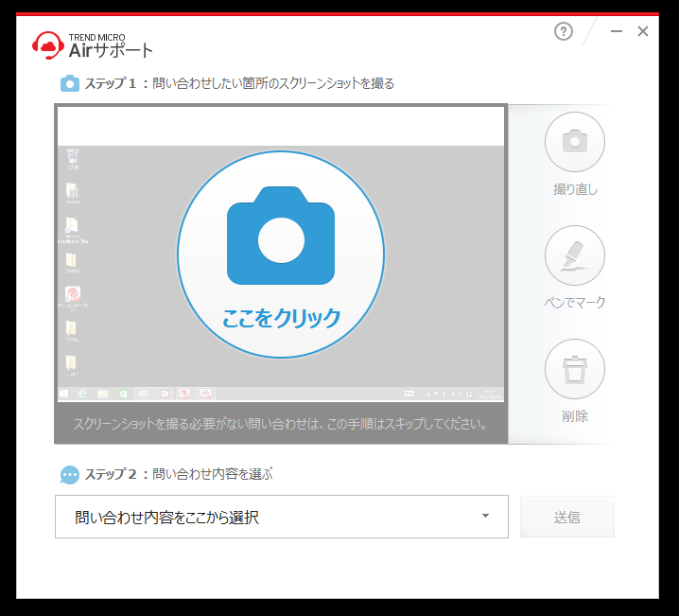Click the Step 2 speech bubble icon

point(70,474)
